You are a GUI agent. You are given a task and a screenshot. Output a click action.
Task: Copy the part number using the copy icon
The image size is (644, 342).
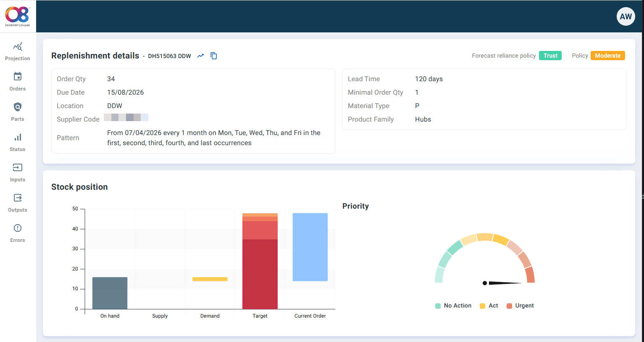click(x=214, y=56)
